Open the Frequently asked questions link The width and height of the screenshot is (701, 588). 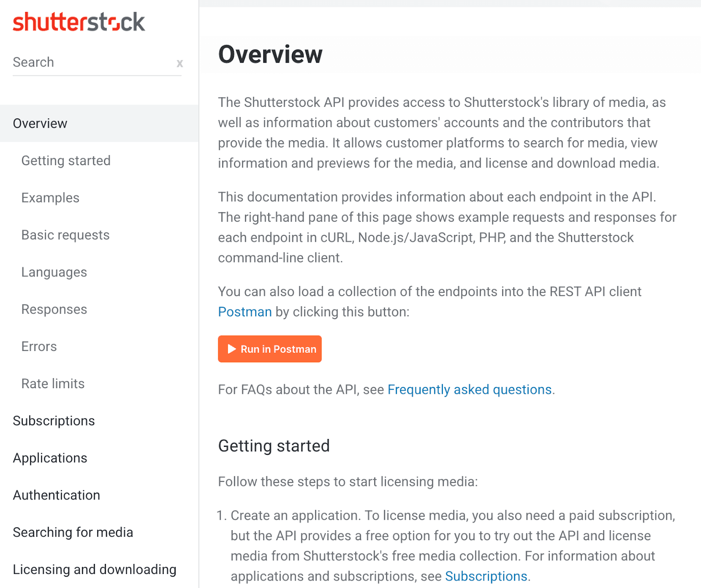coord(469,389)
